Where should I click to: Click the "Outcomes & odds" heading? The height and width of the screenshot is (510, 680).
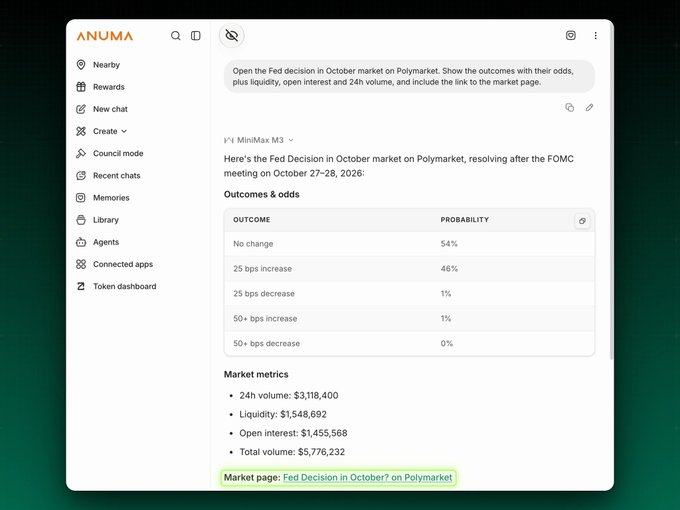tap(262, 194)
